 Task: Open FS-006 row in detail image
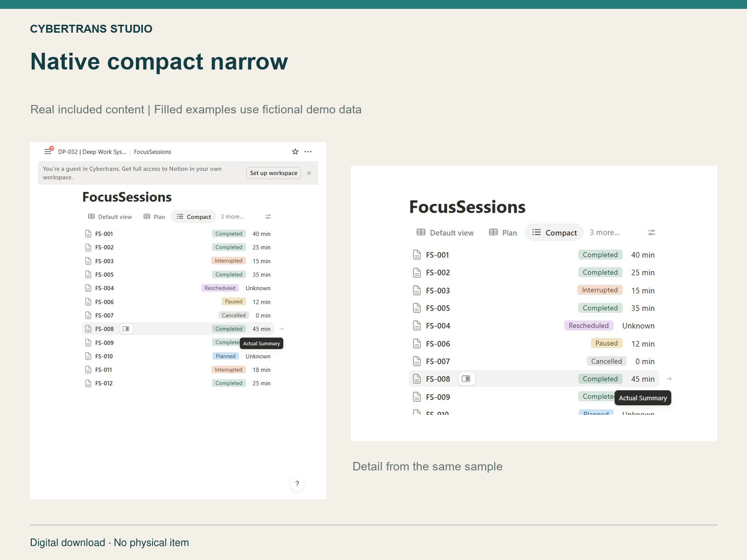pos(534,343)
